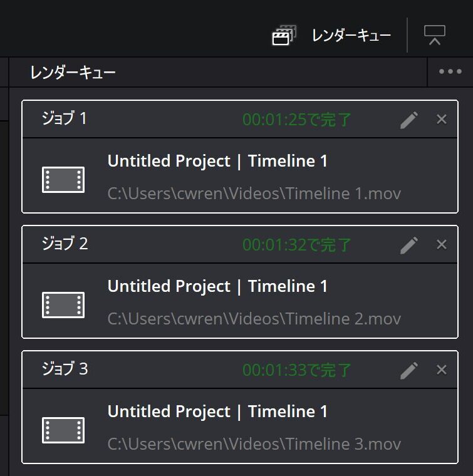Image resolution: width=473 pixels, height=476 pixels.
Task: Edit ジョブ 1 with the pencil icon
Action: pyautogui.click(x=408, y=119)
